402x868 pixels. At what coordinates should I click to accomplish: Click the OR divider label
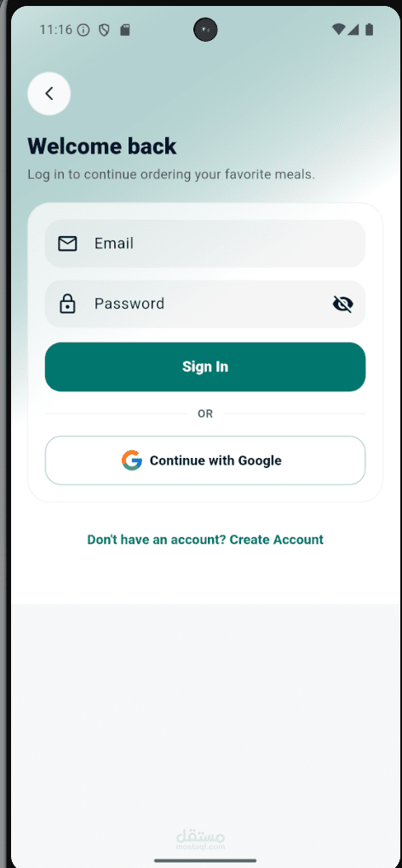[x=205, y=414]
